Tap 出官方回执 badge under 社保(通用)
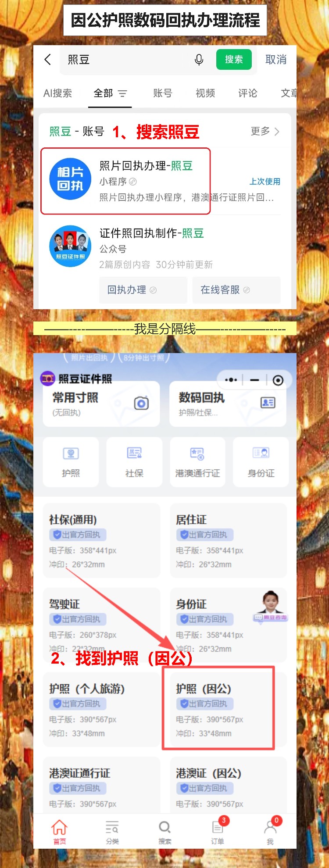 pyautogui.click(x=78, y=535)
